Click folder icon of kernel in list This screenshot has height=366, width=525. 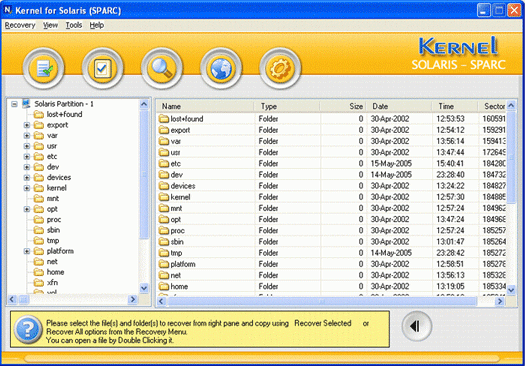point(164,197)
